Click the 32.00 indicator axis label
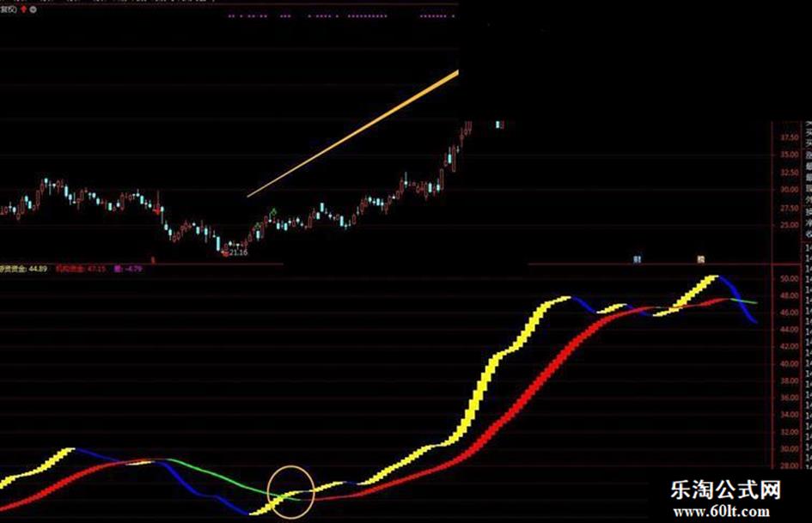Screen dimensions: 812x523 coord(789,432)
